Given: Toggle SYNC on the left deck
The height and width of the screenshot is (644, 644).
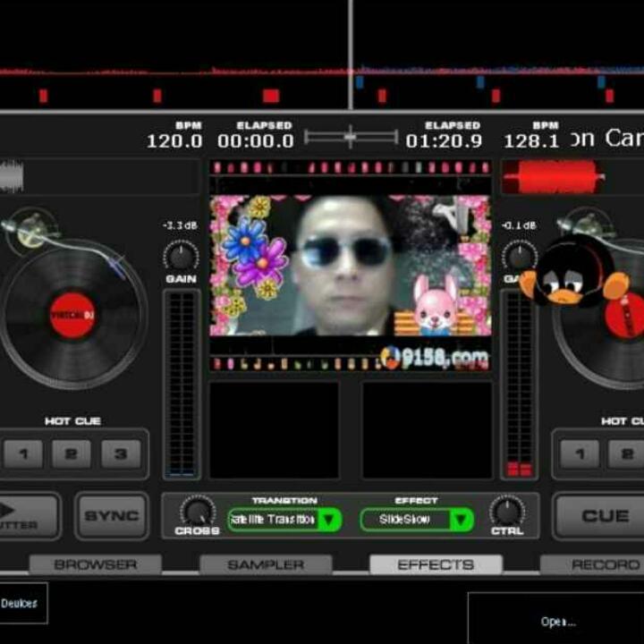Looking at the screenshot, I should click(112, 516).
